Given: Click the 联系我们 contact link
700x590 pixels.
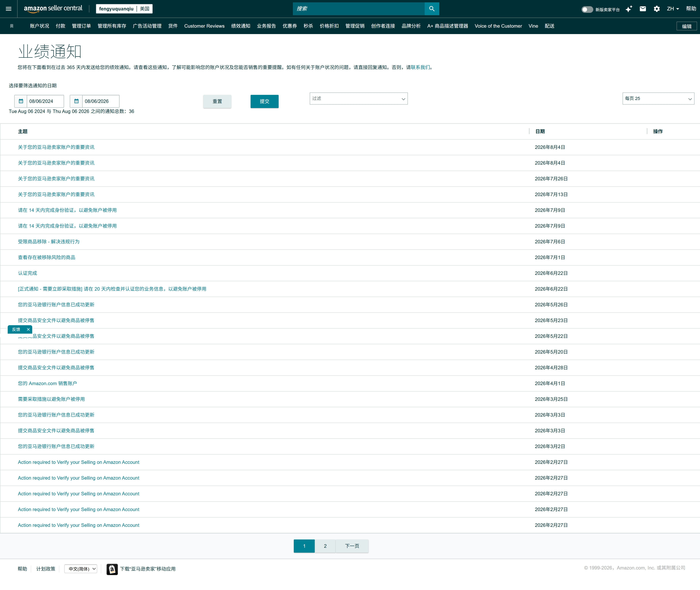Looking at the screenshot, I should [x=420, y=68].
